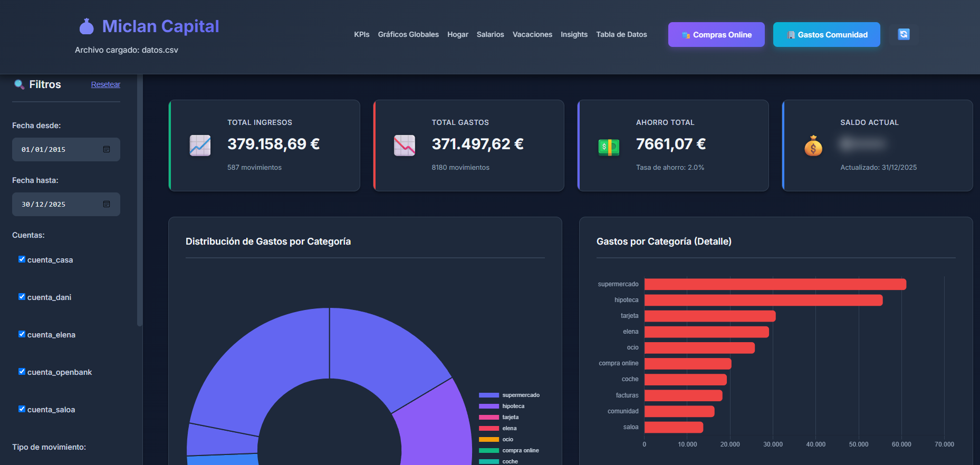
Task: Click the falling chart icon in Total Gastos
Action: (405, 146)
